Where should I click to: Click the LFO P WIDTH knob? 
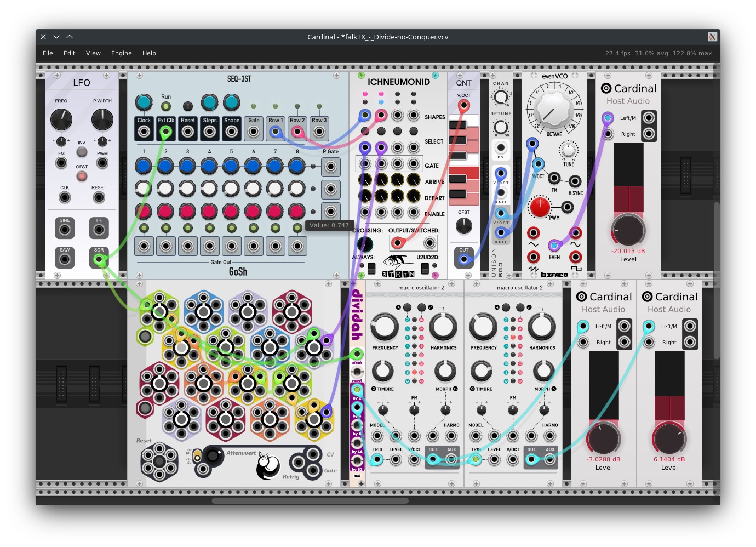click(102, 119)
